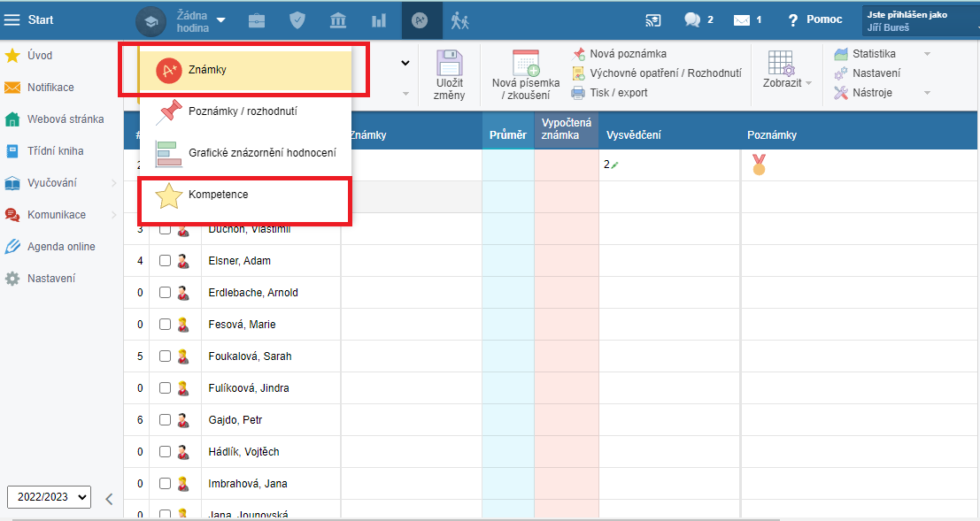Open Třídní kniha in the sidebar
The image size is (980, 521).
click(55, 151)
